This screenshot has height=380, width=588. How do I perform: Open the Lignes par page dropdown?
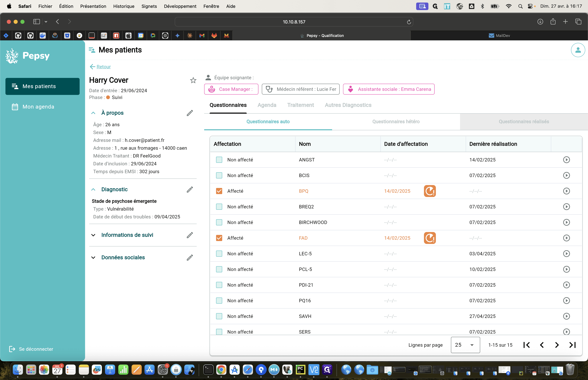pos(465,345)
